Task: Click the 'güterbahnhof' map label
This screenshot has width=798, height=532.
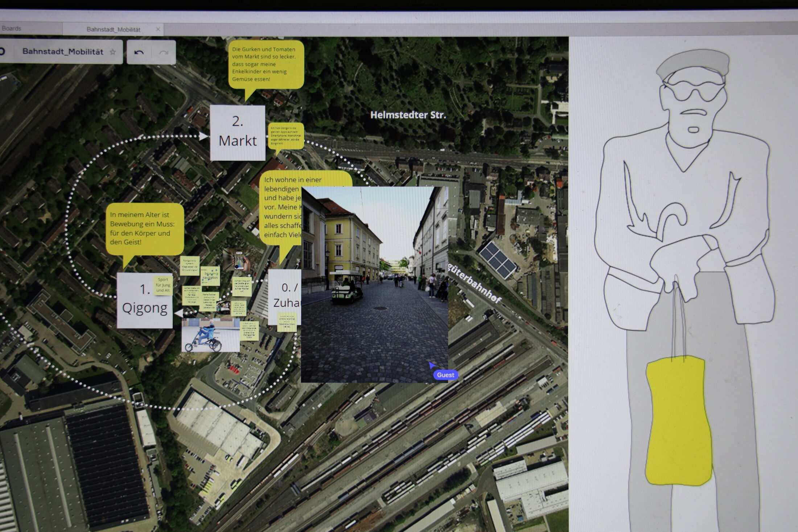Action: 474,284
